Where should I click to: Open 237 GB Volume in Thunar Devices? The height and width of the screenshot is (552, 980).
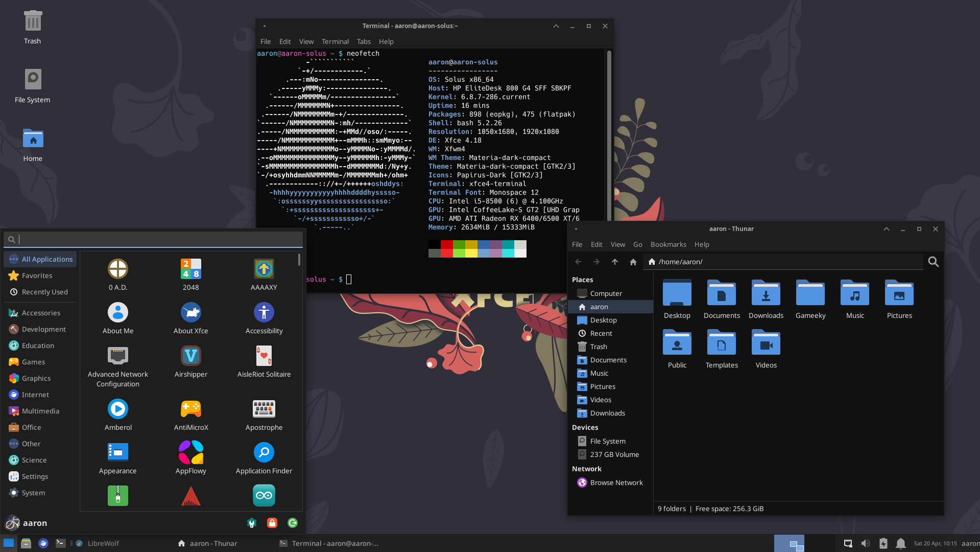coord(610,454)
